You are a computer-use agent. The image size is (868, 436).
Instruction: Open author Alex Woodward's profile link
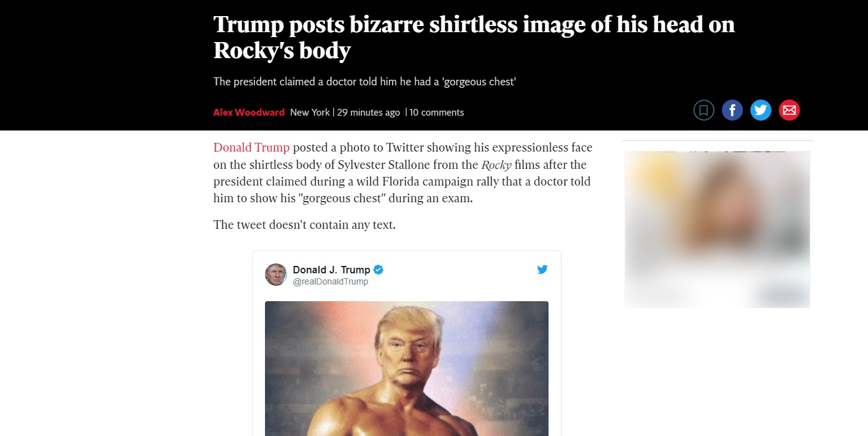point(249,113)
